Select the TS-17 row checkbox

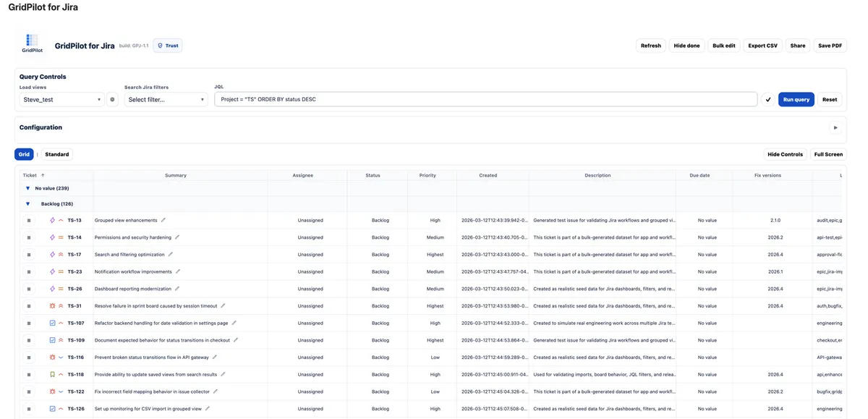29,255
